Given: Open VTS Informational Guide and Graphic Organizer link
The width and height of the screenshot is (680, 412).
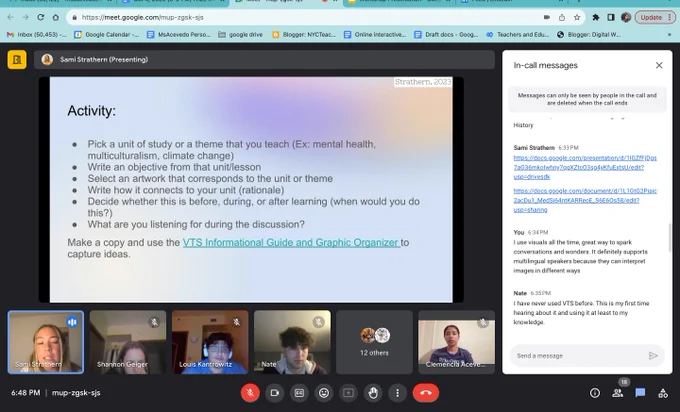Looking at the screenshot, I should coord(291,242).
